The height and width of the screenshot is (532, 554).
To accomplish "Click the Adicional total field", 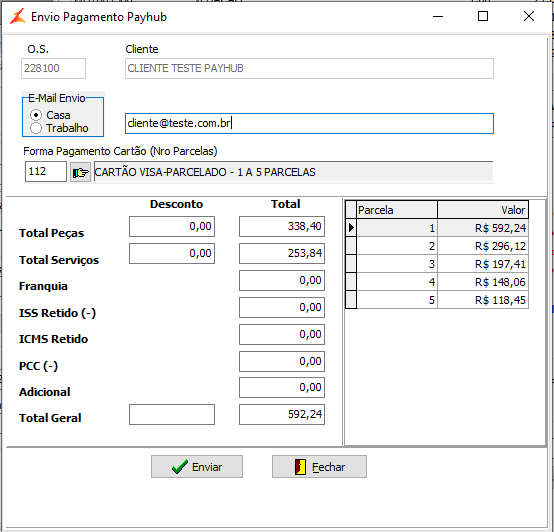I will (282, 388).
